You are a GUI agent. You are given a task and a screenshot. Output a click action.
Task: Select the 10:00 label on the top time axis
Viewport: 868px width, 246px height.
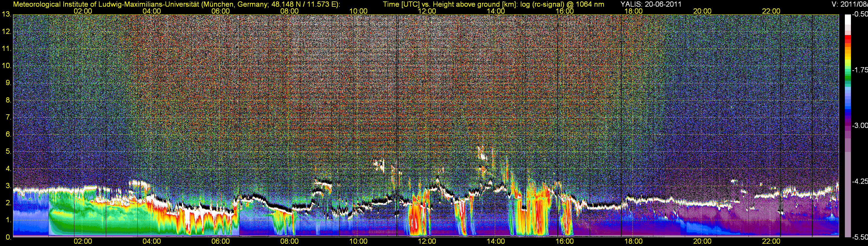click(x=358, y=11)
